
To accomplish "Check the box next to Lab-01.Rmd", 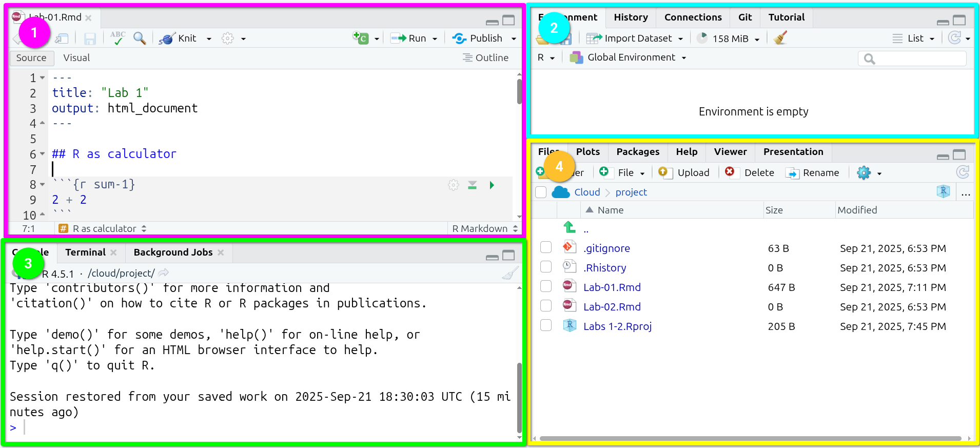I will [546, 286].
